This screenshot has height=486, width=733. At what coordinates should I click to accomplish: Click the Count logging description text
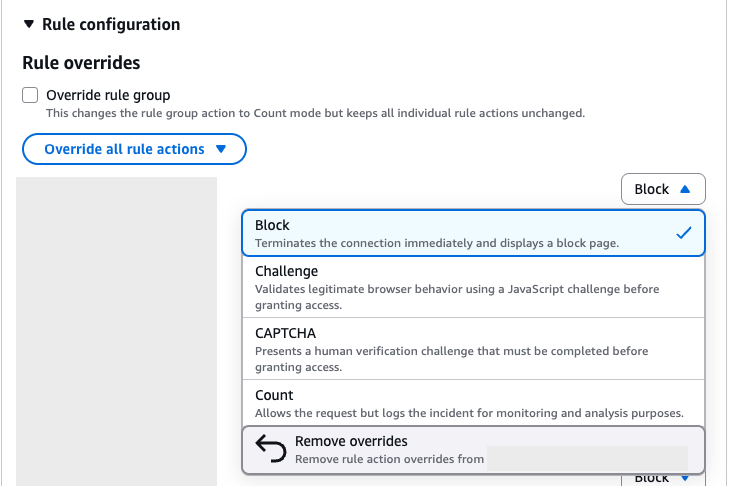[469, 413]
